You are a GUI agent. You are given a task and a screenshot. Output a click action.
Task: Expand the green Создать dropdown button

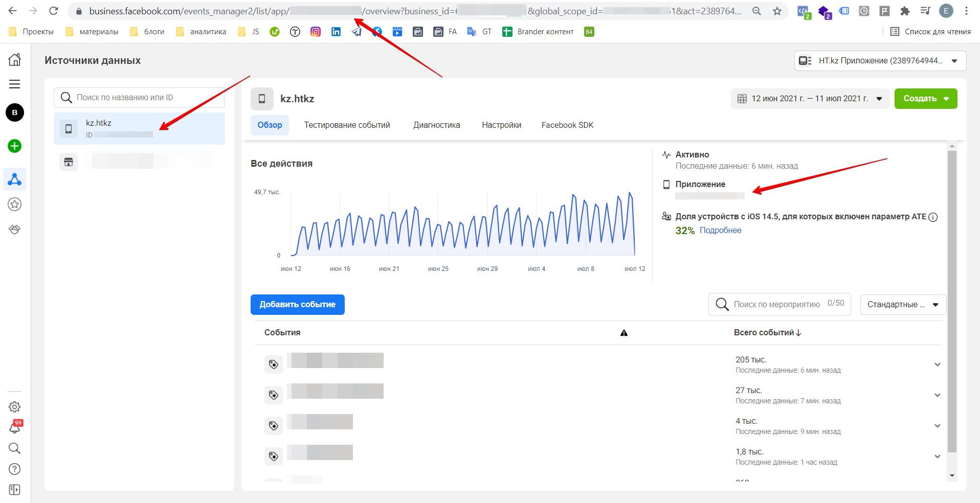[x=925, y=99]
